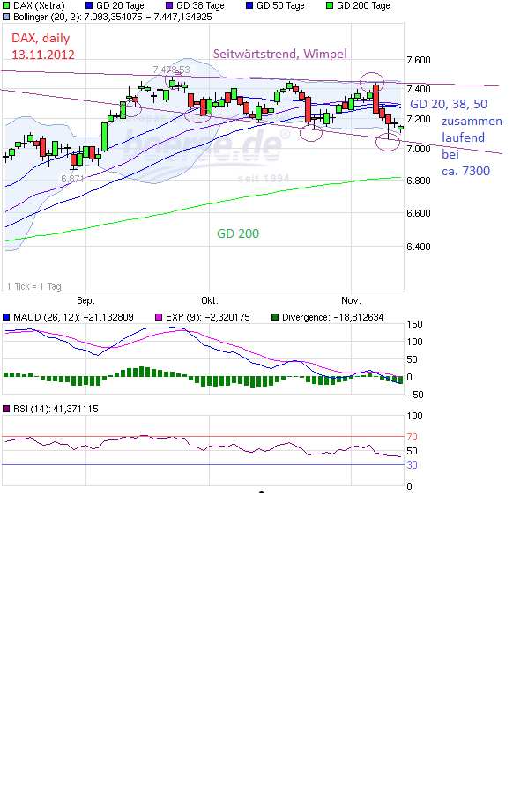This screenshot has width=513, height=812.
Task: Click the MACD axis value 150
Action: tap(414, 325)
